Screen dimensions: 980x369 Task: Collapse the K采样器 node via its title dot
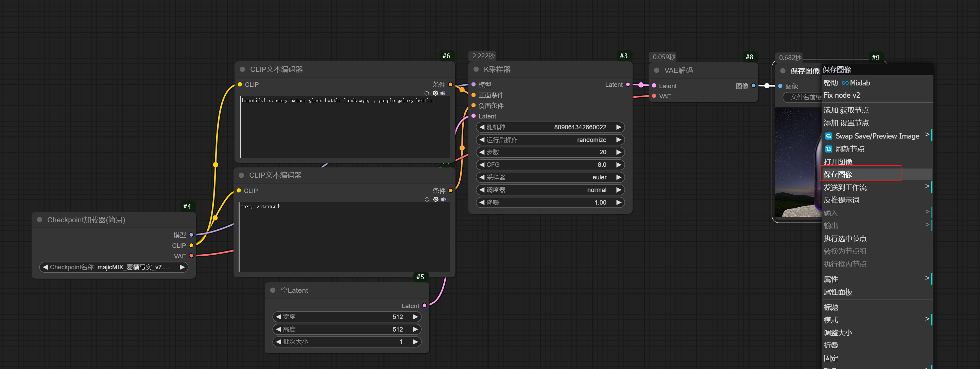coord(476,69)
